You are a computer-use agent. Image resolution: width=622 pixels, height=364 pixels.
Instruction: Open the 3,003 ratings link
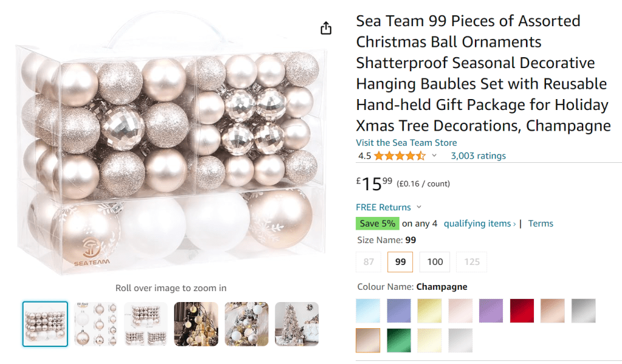pos(478,156)
